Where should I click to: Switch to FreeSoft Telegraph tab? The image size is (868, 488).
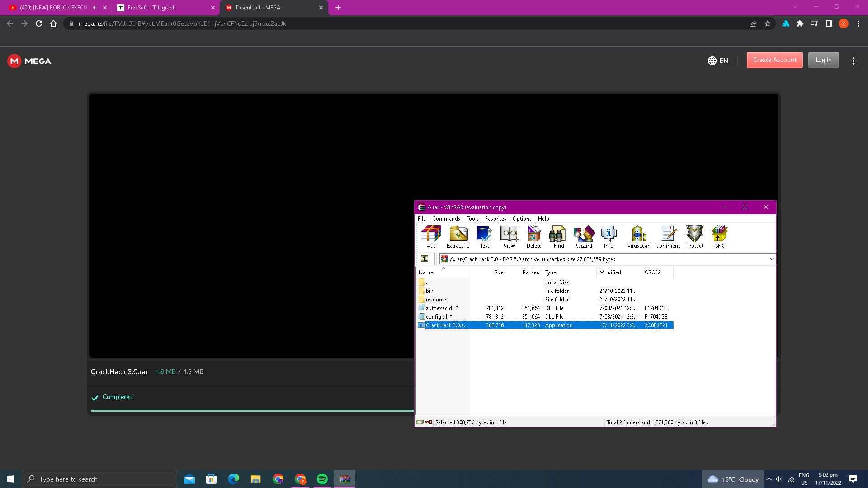click(165, 8)
